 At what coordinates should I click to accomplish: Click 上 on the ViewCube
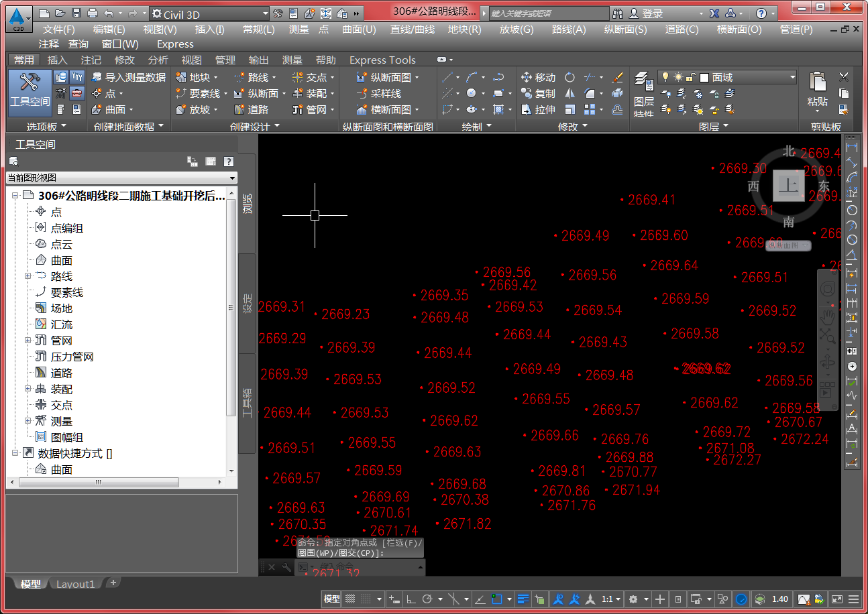point(789,187)
